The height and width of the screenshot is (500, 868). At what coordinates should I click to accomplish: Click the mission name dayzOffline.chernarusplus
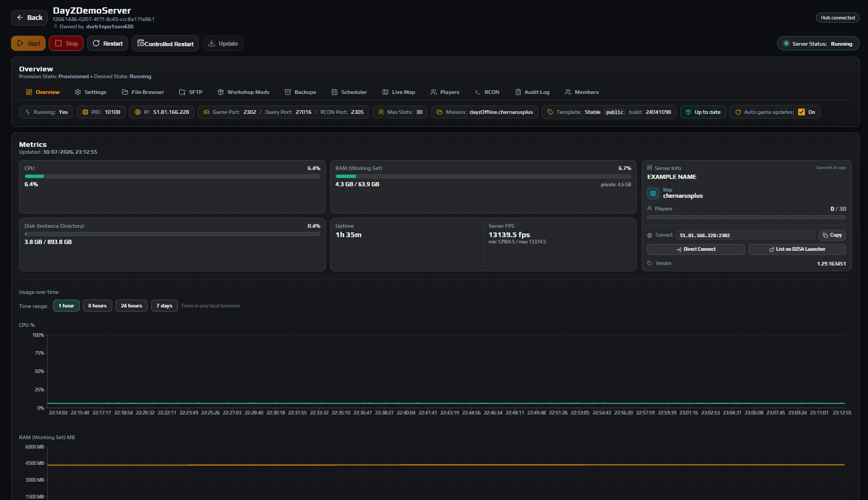pyautogui.click(x=501, y=112)
